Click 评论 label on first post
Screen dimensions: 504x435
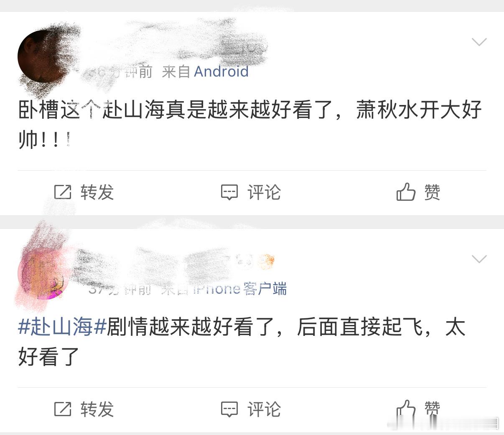(264, 192)
